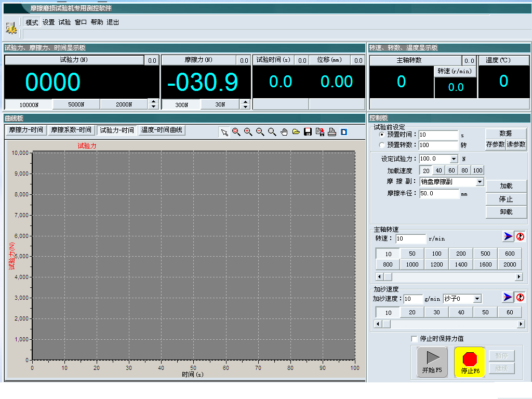
Task: Stop sand feeding with the red prohibit icon
Action: pos(520,297)
